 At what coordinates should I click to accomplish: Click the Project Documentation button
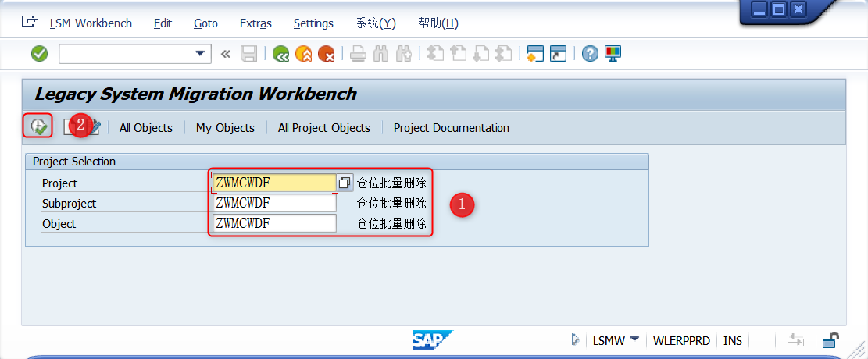click(451, 128)
